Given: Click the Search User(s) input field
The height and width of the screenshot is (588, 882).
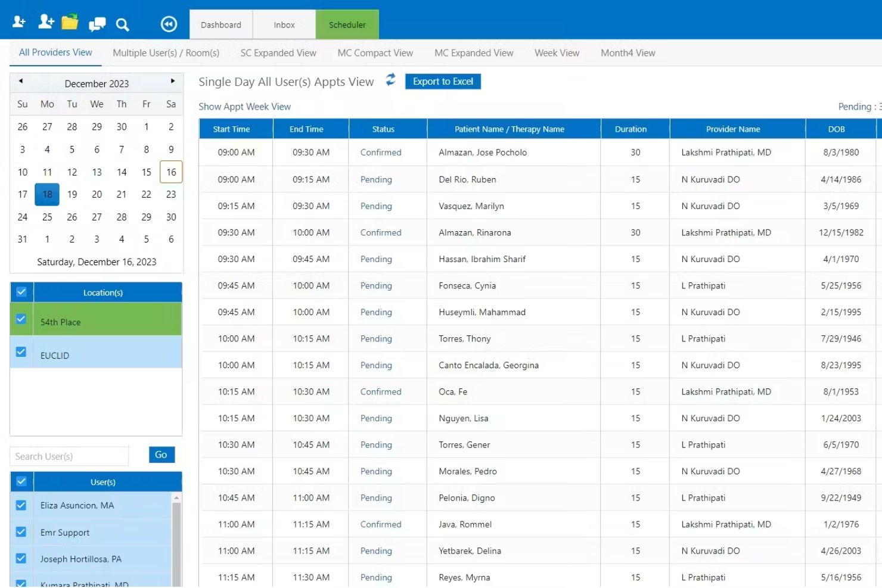Looking at the screenshot, I should [x=69, y=456].
